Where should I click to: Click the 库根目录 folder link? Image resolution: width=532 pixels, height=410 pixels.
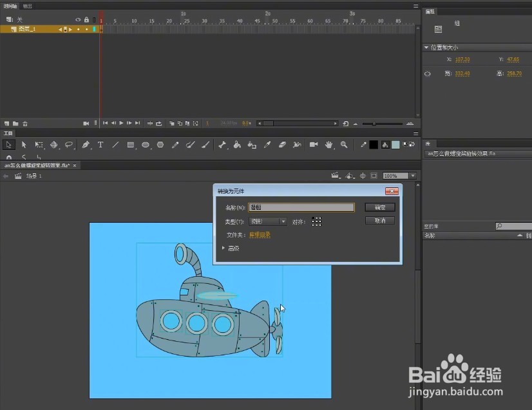[x=260, y=235]
